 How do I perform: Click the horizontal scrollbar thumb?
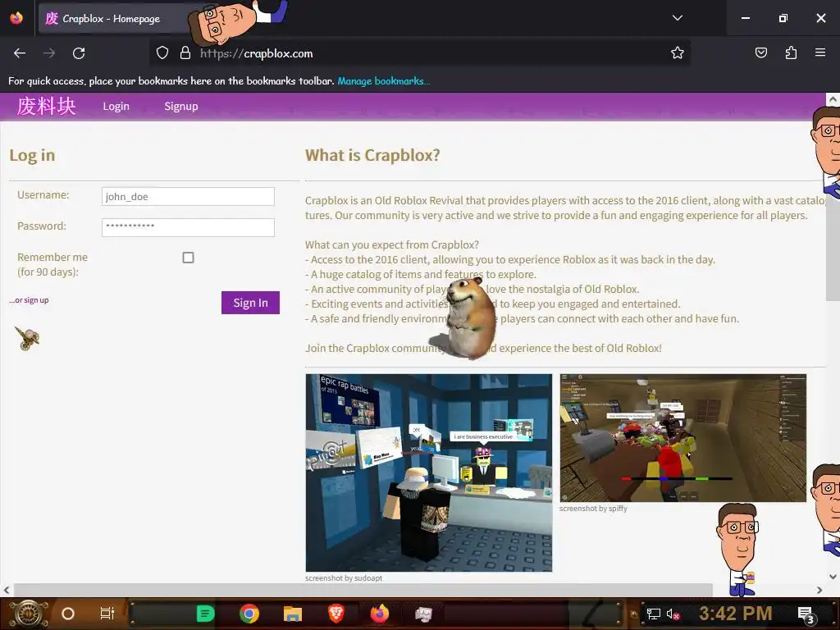tap(363, 590)
